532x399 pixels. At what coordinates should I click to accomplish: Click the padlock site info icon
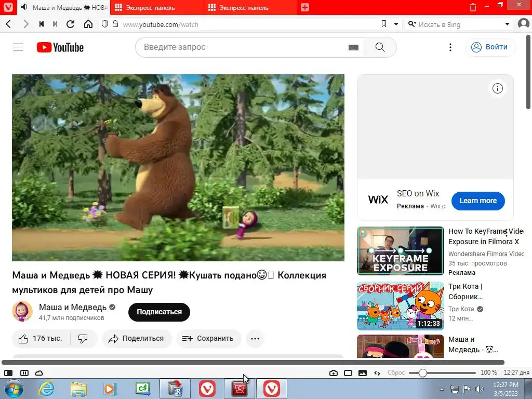[115, 24]
